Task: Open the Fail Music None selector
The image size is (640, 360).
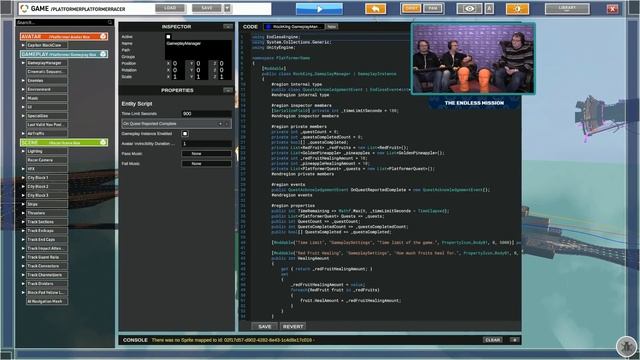Action: point(207,164)
